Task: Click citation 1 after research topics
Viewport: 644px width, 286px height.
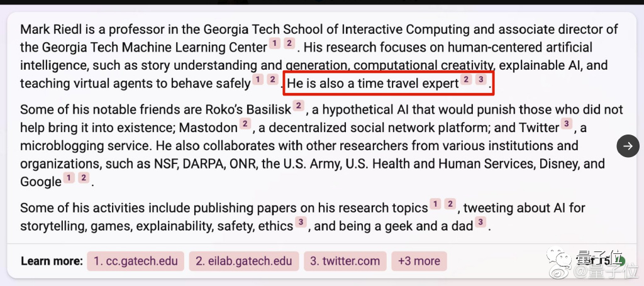Action: [x=435, y=204]
